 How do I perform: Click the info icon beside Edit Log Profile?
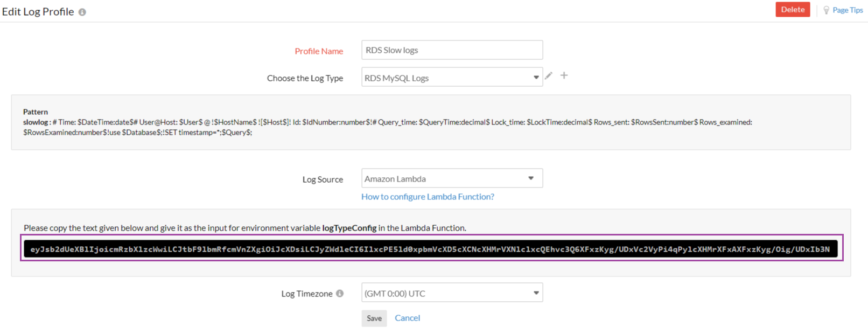click(82, 12)
